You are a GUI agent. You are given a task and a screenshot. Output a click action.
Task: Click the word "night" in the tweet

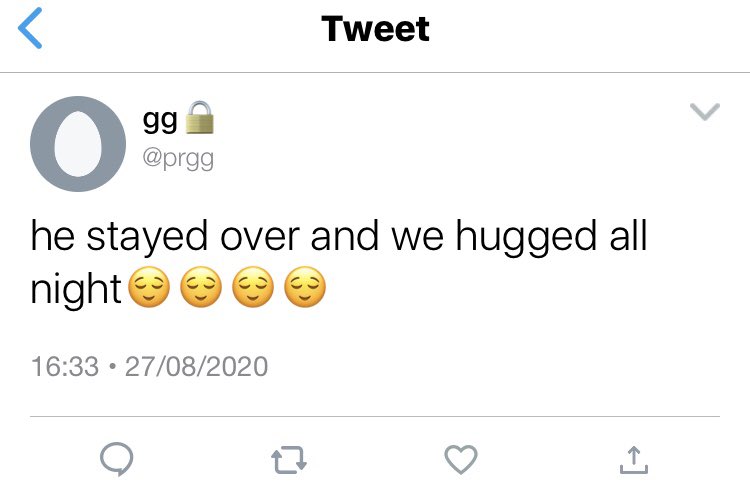point(76,289)
